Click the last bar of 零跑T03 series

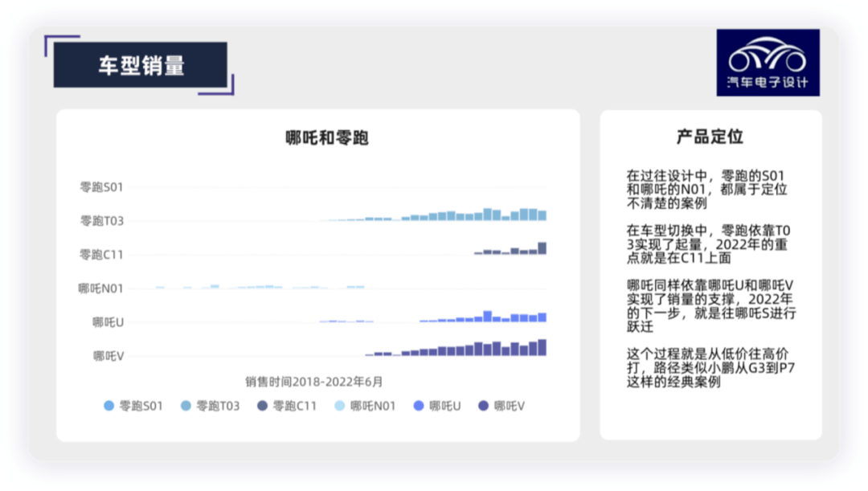(x=542, y=216)
